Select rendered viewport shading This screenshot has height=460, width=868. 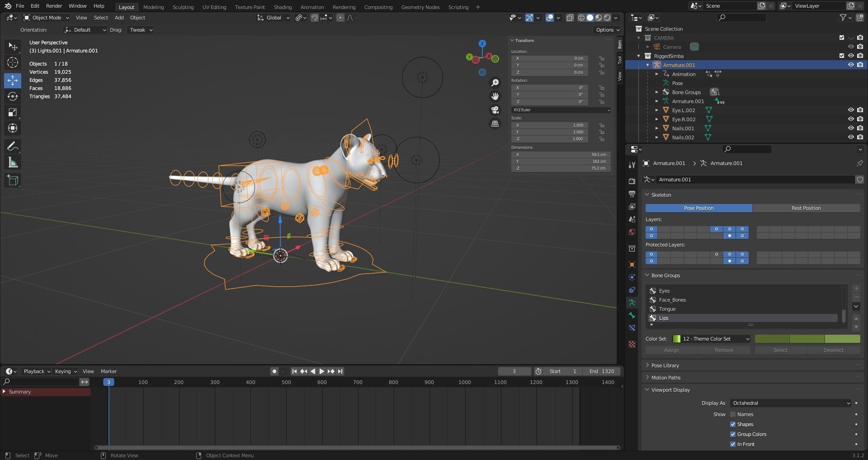607,18
